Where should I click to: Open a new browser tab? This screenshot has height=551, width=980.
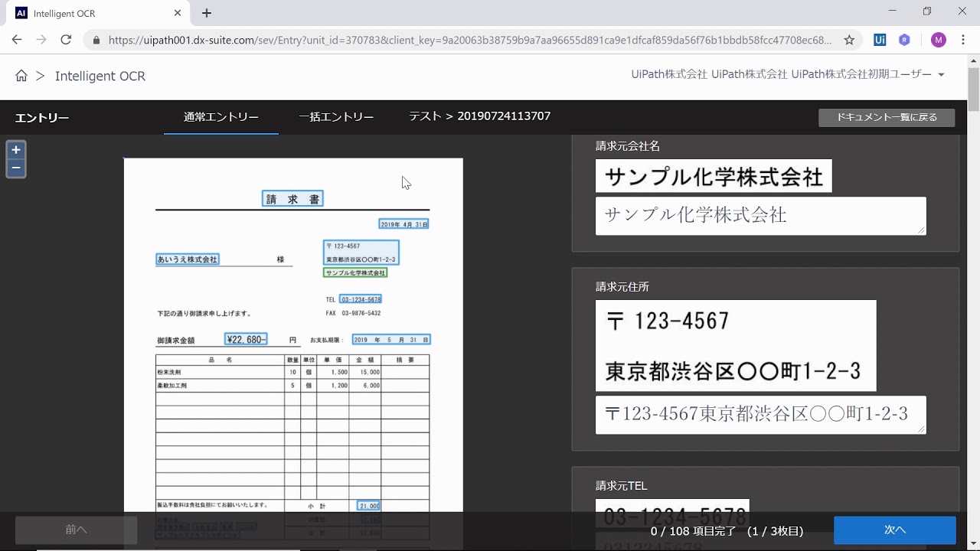[207, 13]
